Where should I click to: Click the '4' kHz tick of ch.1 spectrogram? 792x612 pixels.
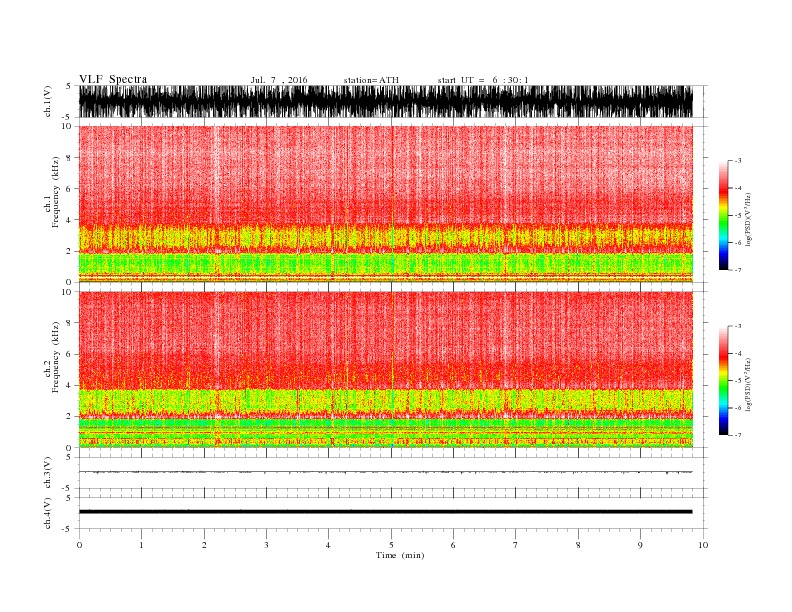(69, 220)
